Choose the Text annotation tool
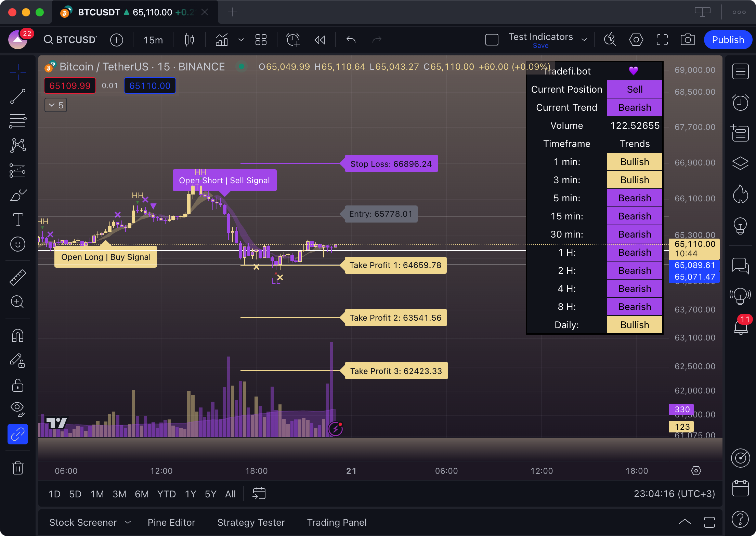 pyautogui.click(x=18, y=219)
